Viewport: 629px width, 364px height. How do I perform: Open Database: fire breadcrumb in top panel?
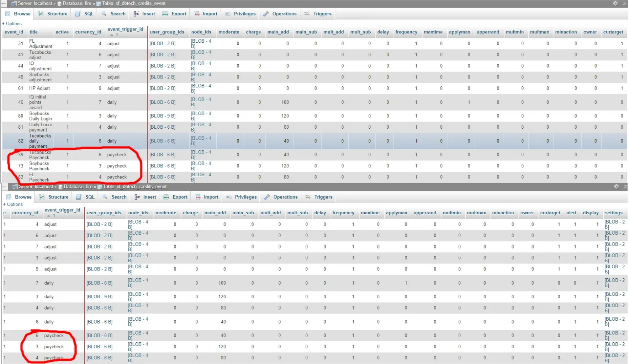click(x=76, y=4)
